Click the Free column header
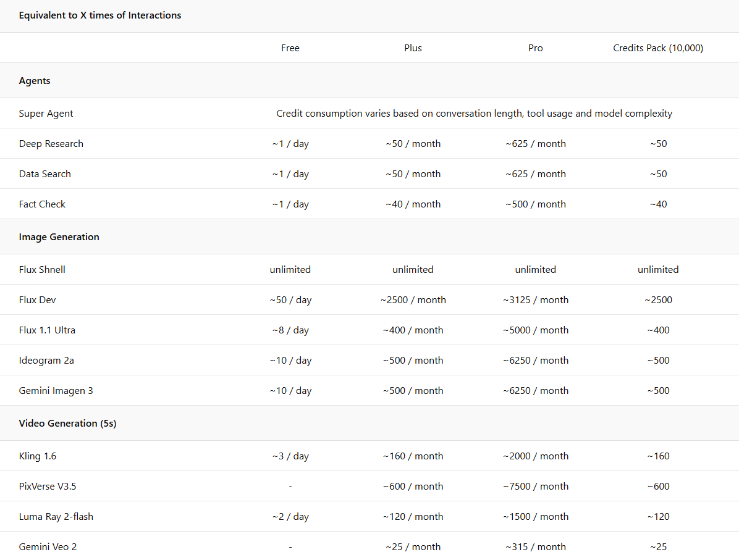The height and width of the screenshot is (560, 739). (x=290, y=48)
